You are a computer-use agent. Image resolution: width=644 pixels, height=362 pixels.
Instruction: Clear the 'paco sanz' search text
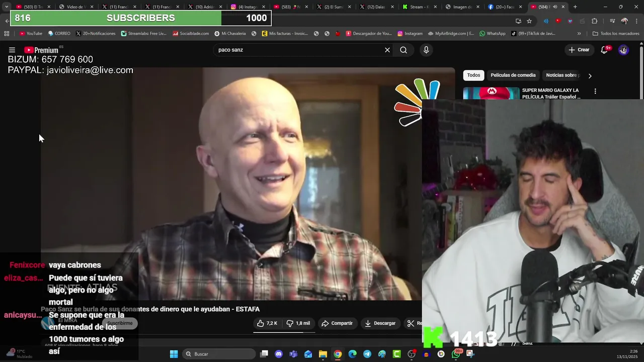[387, 50]
